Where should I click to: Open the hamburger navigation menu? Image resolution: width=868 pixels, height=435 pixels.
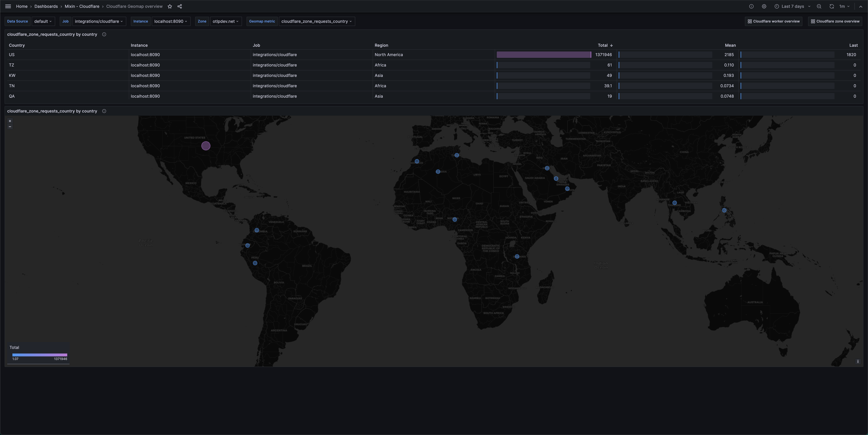(8, 6)
